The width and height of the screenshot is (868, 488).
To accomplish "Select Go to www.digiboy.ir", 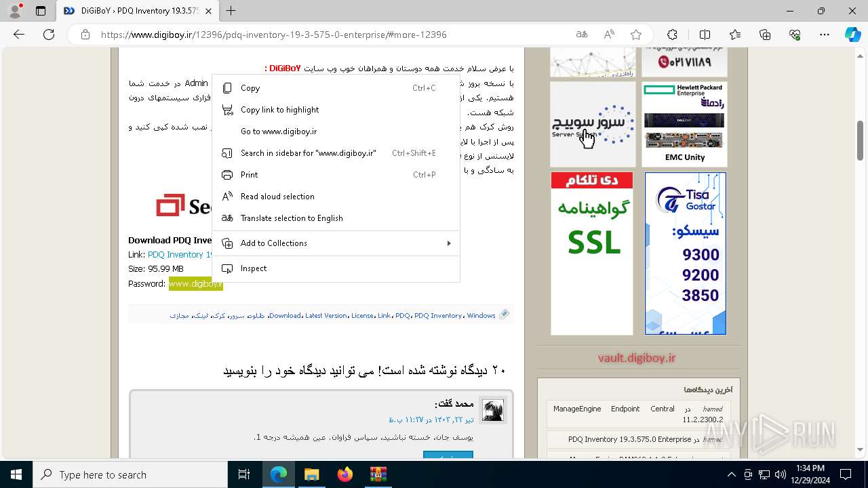I will [336, 131].
